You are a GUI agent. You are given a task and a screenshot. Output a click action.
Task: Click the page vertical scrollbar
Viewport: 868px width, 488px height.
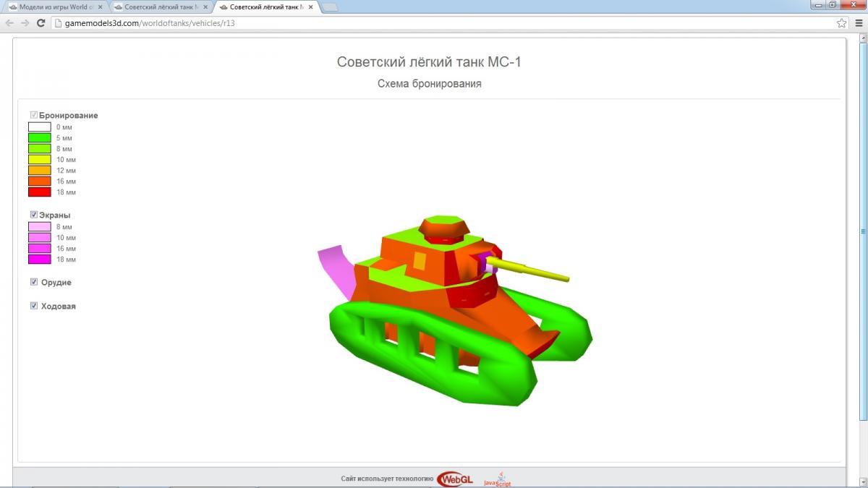(x=862, y=231)
